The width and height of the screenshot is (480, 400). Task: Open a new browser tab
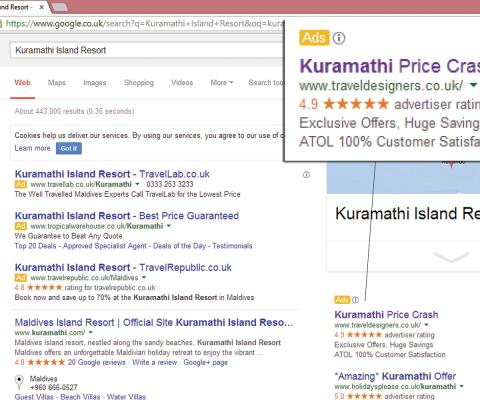(x=60, y=6)
